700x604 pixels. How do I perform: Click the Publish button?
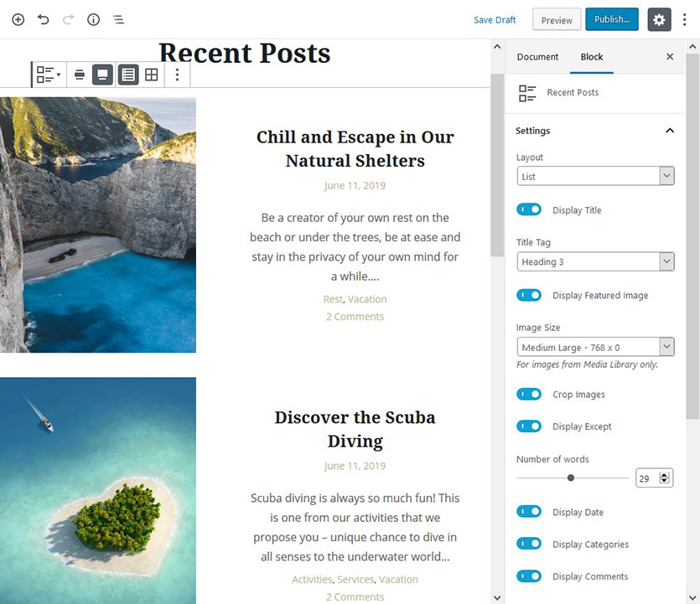[612, 19]
